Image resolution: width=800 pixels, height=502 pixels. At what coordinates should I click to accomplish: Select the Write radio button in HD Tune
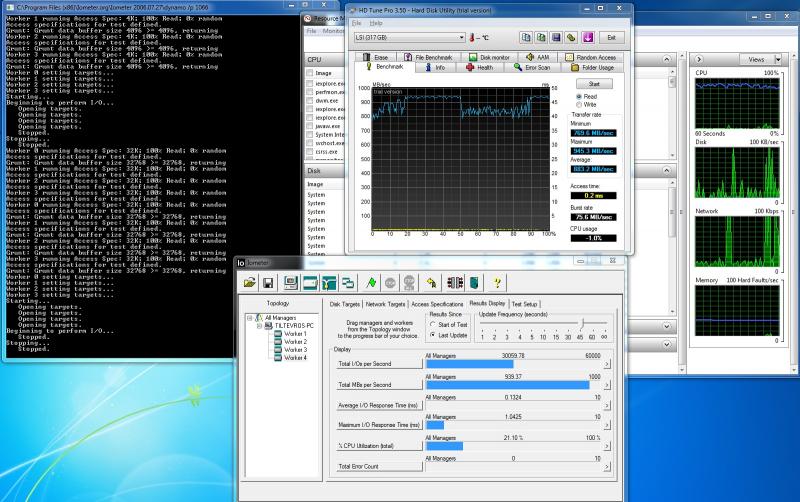coord(579,105)
